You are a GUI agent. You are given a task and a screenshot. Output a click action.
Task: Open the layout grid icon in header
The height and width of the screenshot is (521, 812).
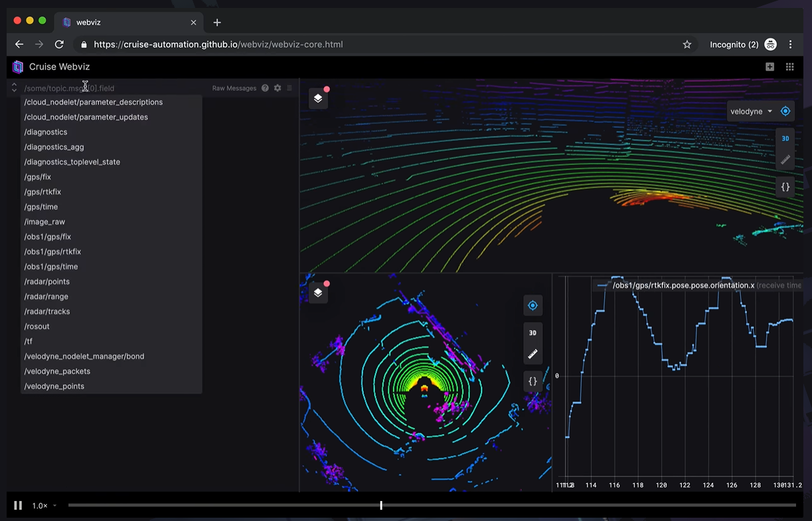789,66
